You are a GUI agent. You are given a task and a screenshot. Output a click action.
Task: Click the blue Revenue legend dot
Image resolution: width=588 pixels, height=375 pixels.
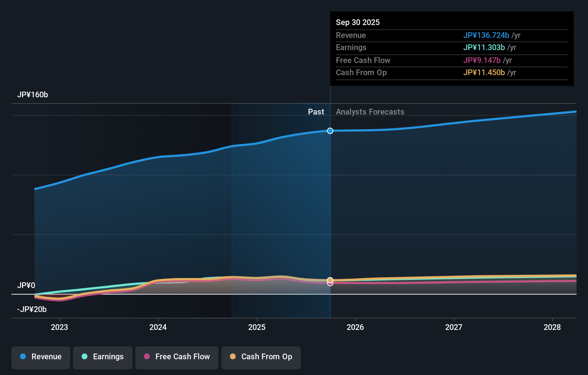click(x=24, y=357)
